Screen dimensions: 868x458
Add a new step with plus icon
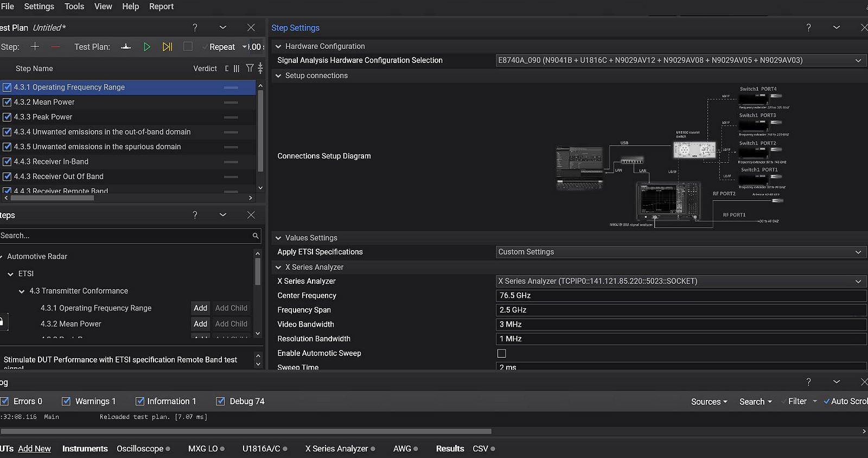(35, 47)
